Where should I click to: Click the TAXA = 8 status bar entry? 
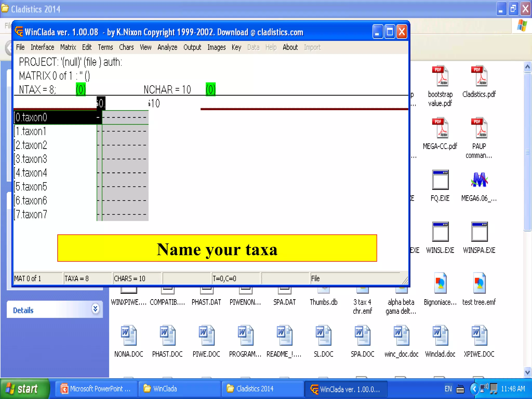pyautogui.click(x=87, y=278)
